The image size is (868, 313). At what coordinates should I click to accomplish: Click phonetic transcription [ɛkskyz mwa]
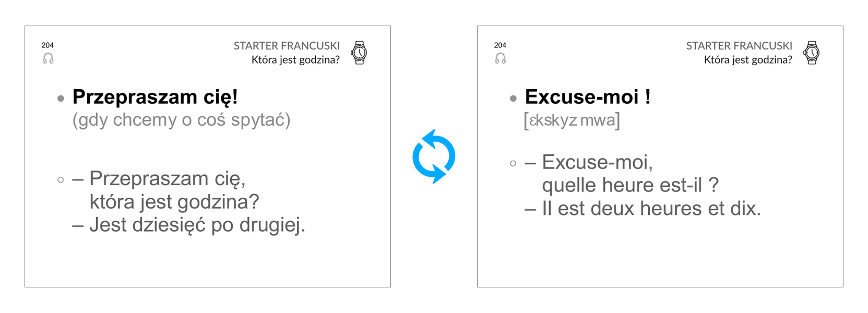pyautogui.click(x=572, y=121)
